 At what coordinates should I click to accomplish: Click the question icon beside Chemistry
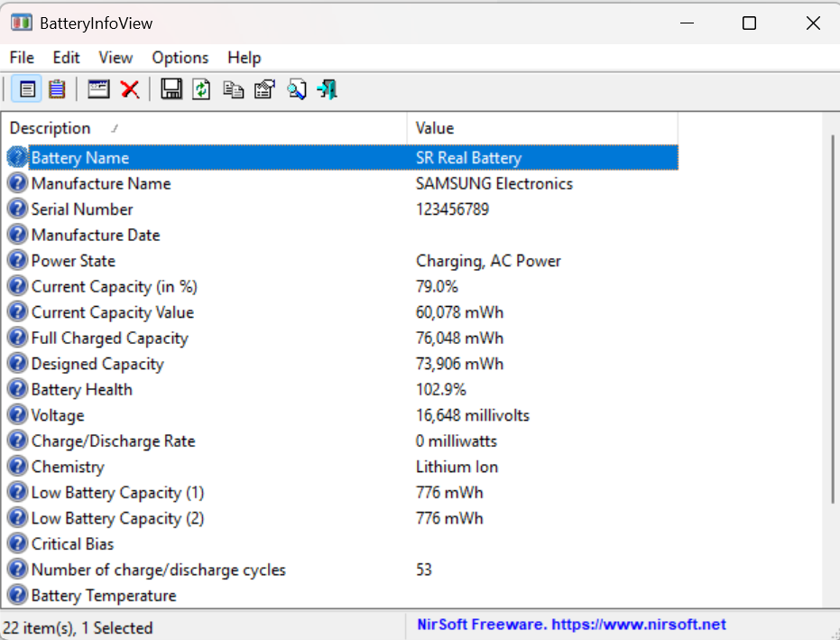[17, 466]
